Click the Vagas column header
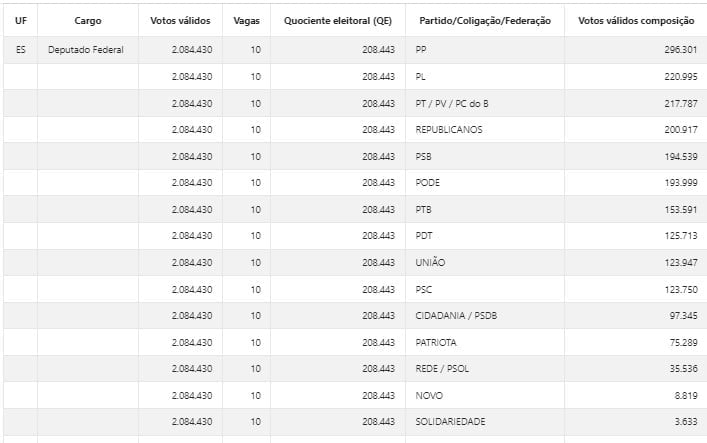 (246, 20)
